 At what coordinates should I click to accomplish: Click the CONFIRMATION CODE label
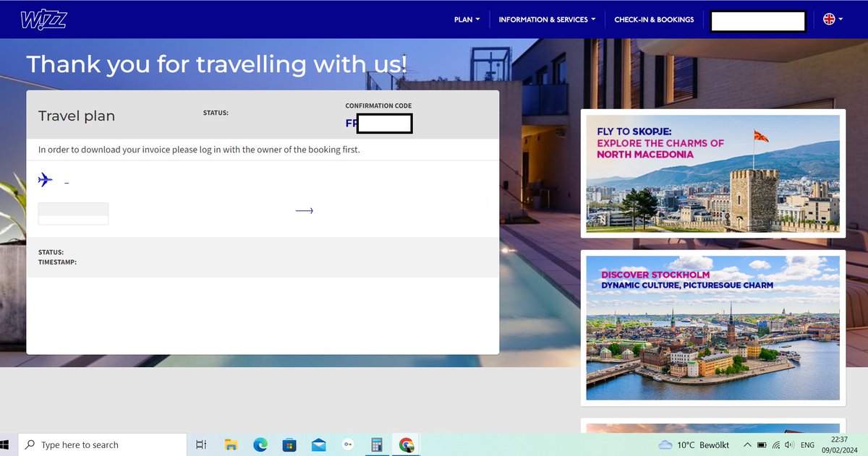click(x=378, y=106)
